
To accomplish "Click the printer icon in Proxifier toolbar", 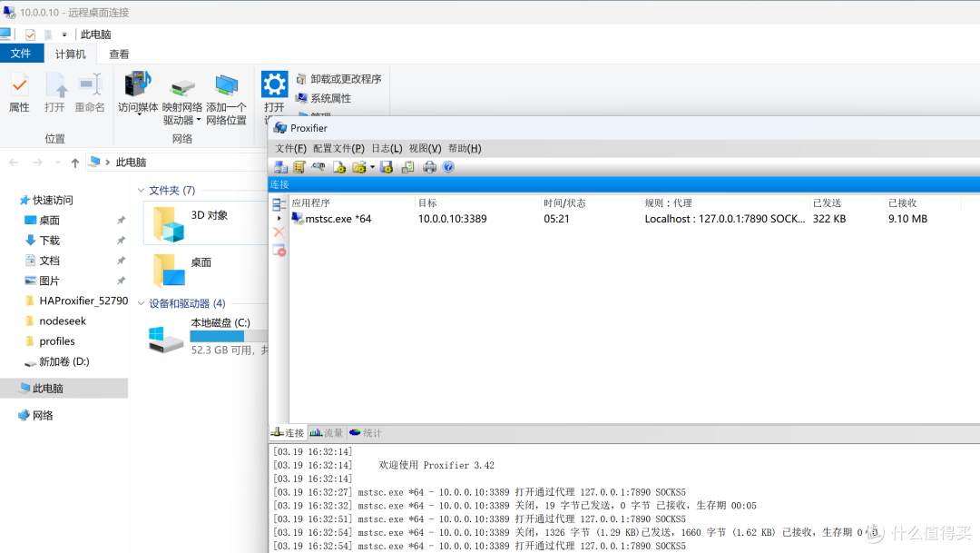I will [x=429, y=167].
